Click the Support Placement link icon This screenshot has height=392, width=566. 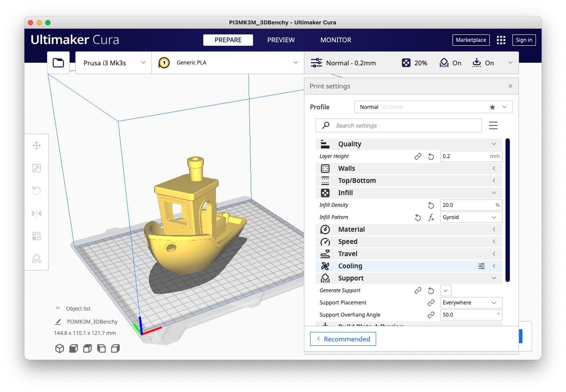click(x=431, y=303)
